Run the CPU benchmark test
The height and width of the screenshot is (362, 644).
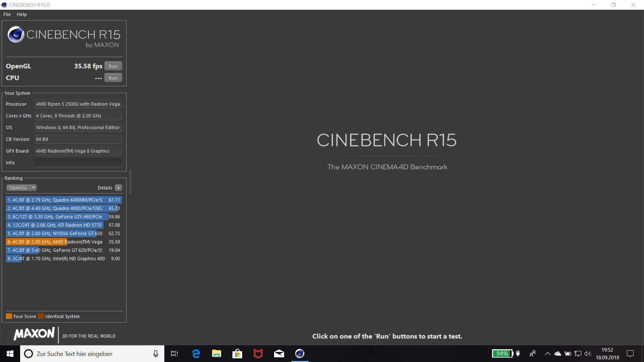pyautogui.click(x=113, y=78)
